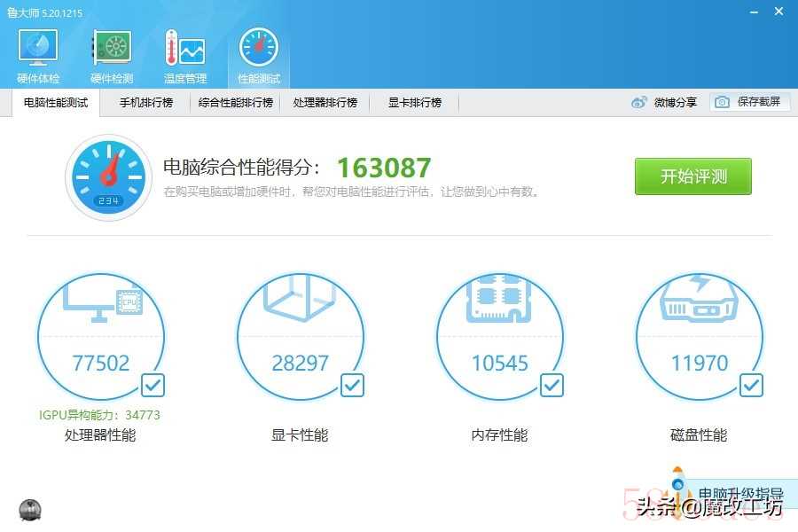Click the speedometer gauge showing 234

pyautogui.click(x=108, y=177)
